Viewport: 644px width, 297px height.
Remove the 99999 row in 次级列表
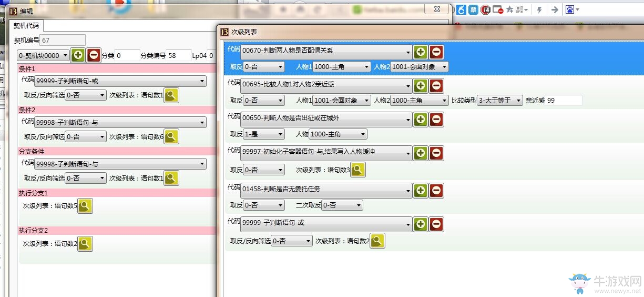(x=436, y=224)
